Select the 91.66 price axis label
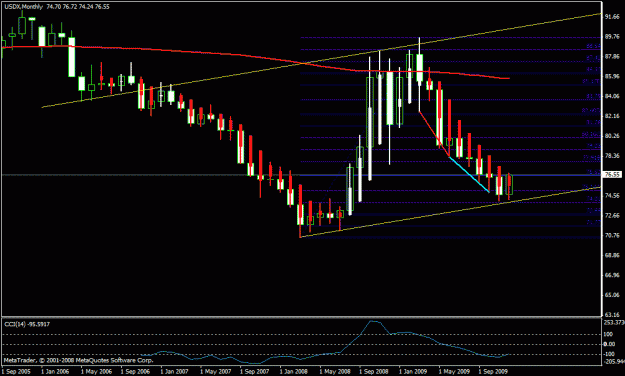This screenshot has width=625, height=376. point(612,17)
